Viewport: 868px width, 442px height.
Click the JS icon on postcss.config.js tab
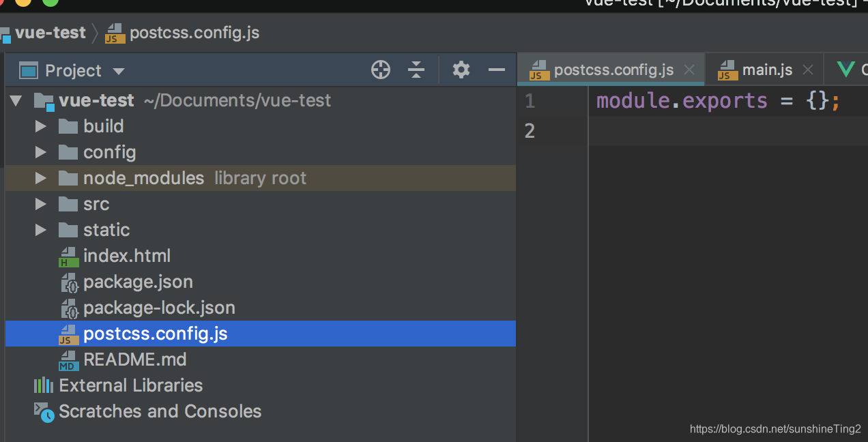pyautogui.click(x=539, y=70)
